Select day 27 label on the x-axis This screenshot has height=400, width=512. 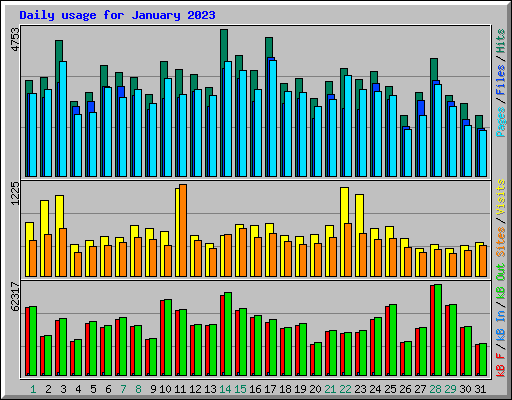coord(420,389)
